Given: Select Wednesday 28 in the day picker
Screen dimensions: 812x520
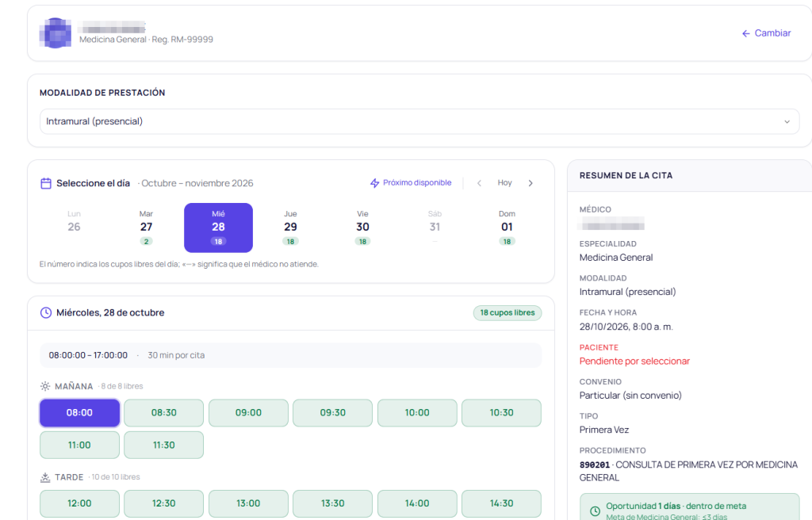Looking at the screenshot, I should coord(219,227).
